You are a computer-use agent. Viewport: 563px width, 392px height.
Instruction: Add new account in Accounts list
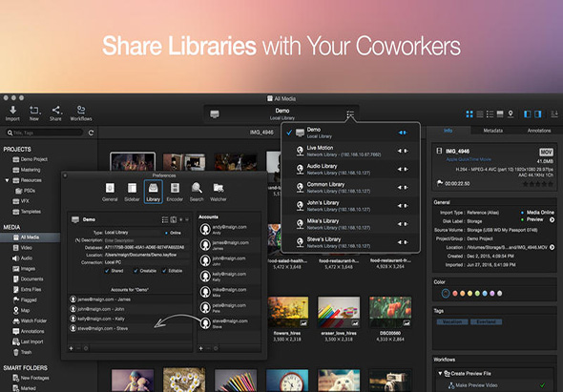pos(200,348)
